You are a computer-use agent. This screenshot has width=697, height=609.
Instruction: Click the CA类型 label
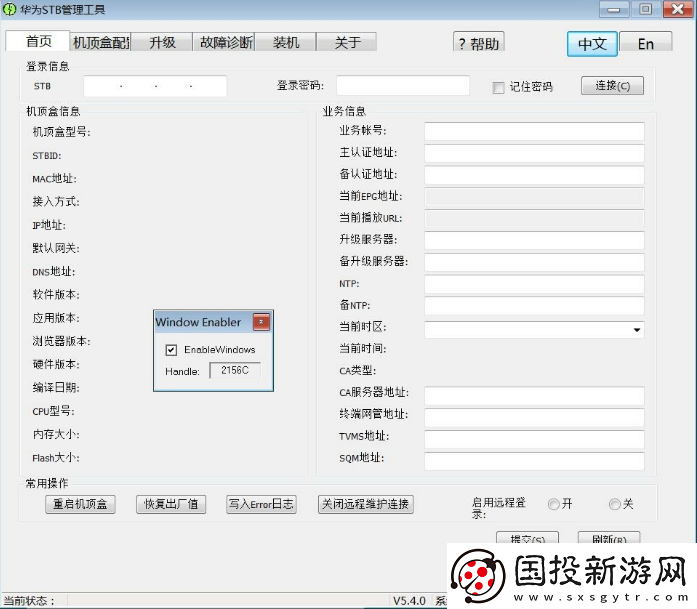point(358,370)
